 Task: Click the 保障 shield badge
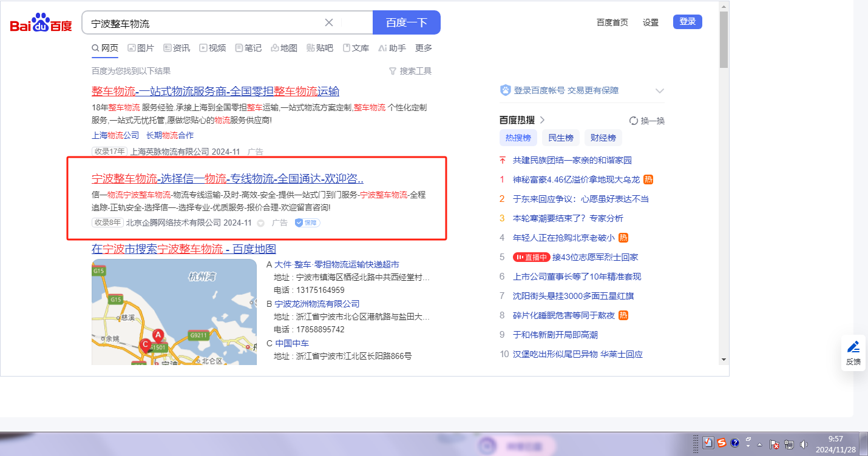[x=307, y=223]
